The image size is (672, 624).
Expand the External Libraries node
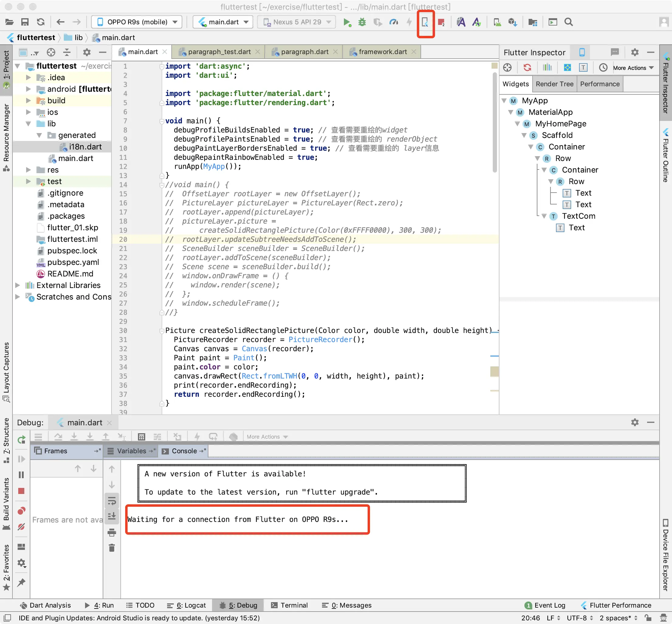pos(18,285)
